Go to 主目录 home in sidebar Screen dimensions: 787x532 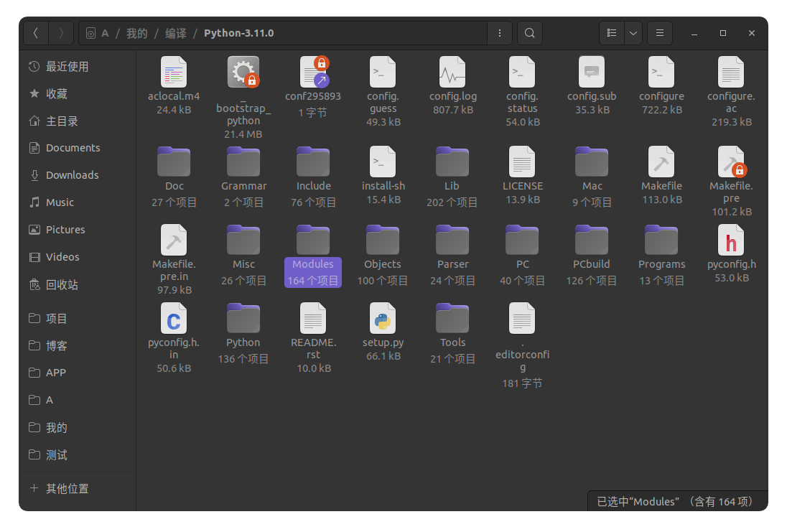[78, 121]
